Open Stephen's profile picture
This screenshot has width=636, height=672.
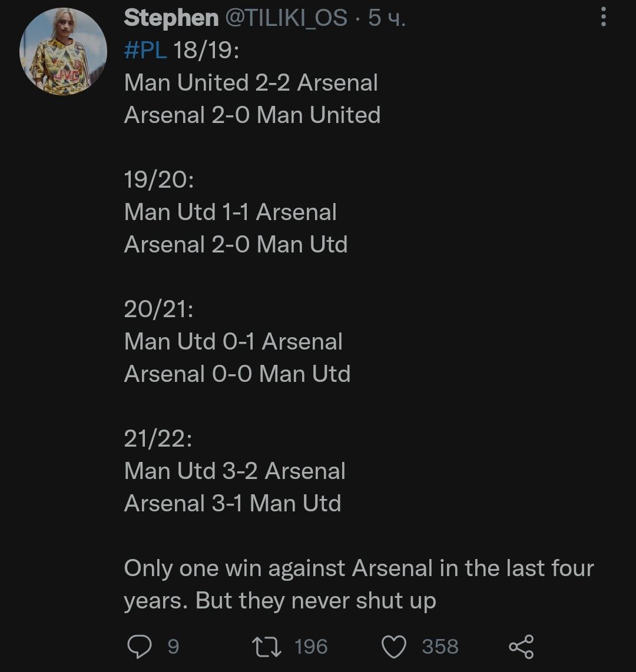[63, 52]
